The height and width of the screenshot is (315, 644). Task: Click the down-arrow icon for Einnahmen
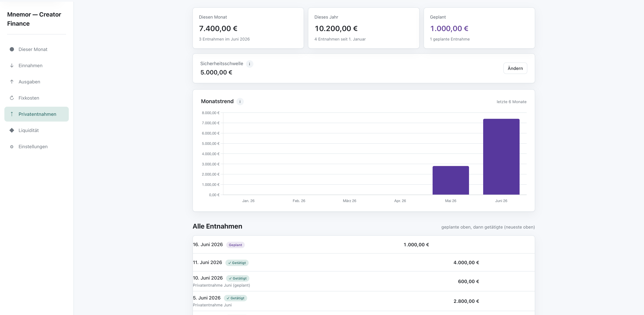[12, 66]
